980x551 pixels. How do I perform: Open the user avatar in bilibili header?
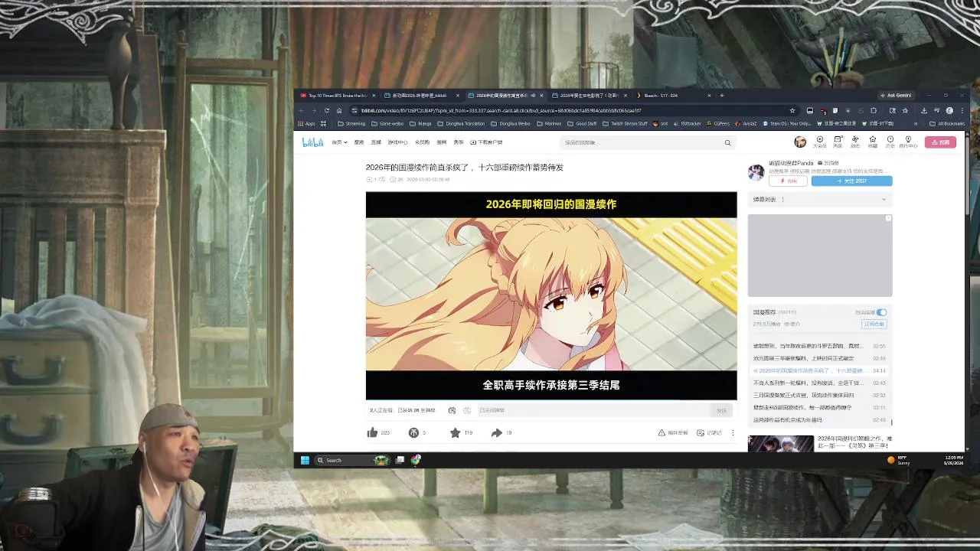(x=800, y=142)
